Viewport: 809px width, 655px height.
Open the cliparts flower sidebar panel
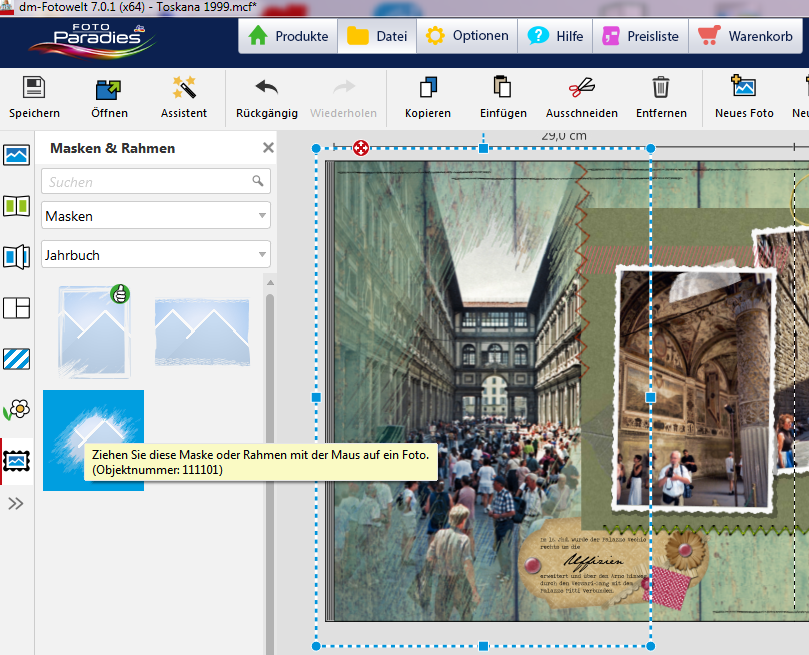[x=17, y=409]
